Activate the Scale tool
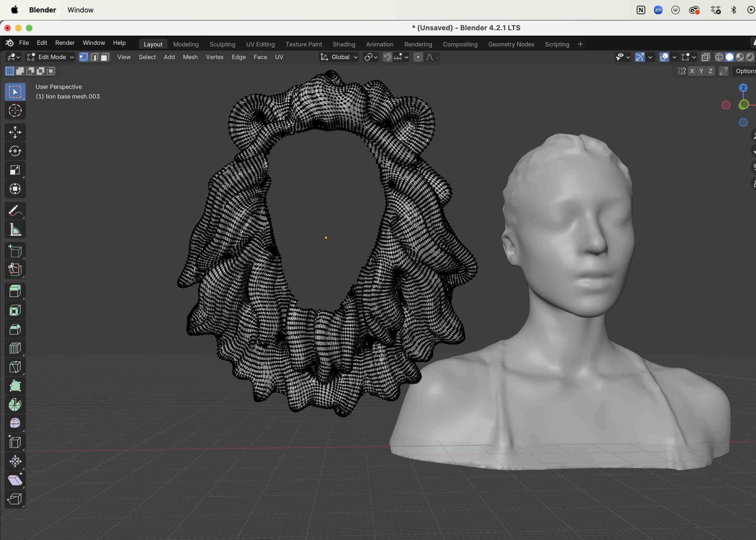This screenshot has height=540, width=756. click(15, 170)
